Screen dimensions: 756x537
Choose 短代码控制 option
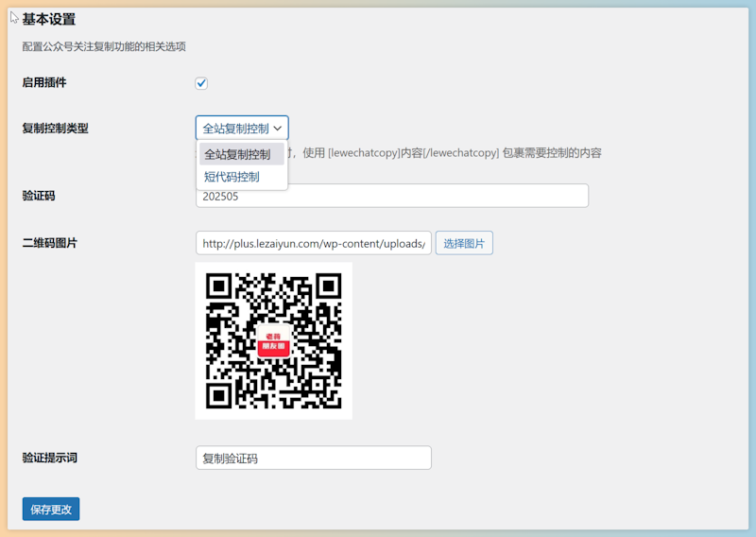click(x=242, y=177)
